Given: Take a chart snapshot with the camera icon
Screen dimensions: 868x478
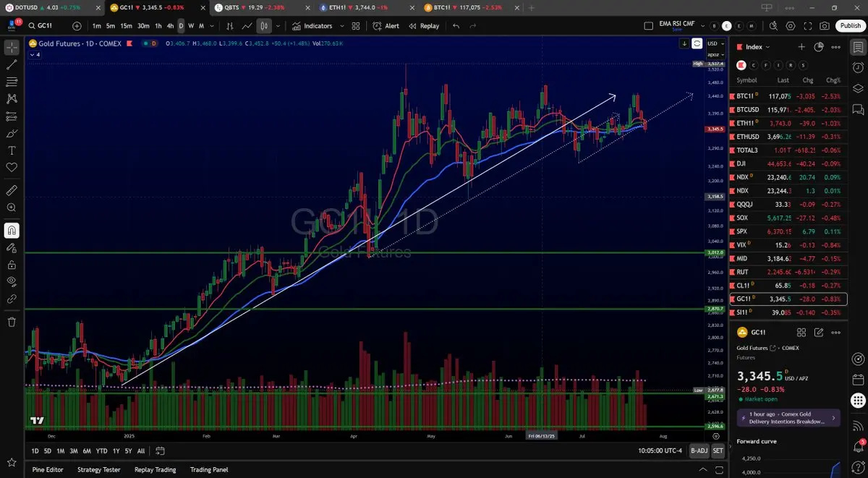Looking at the screenshot, I should point(825,26).
